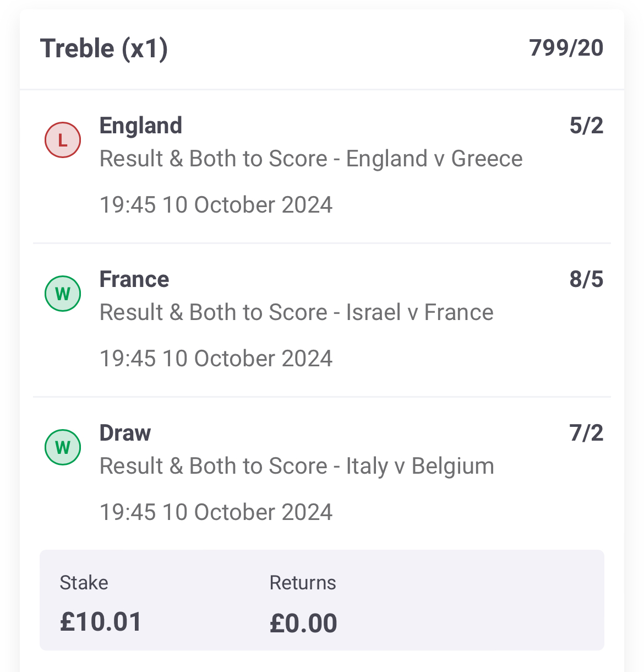Select the England selection name
This screenshot has width=644, height=672.
pyautogui.click(x=141, y=126)
